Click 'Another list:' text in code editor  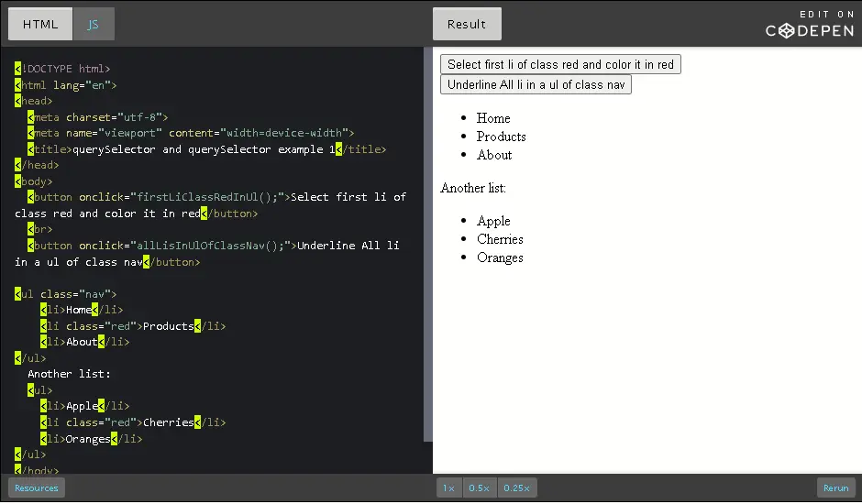click(69, 374)
